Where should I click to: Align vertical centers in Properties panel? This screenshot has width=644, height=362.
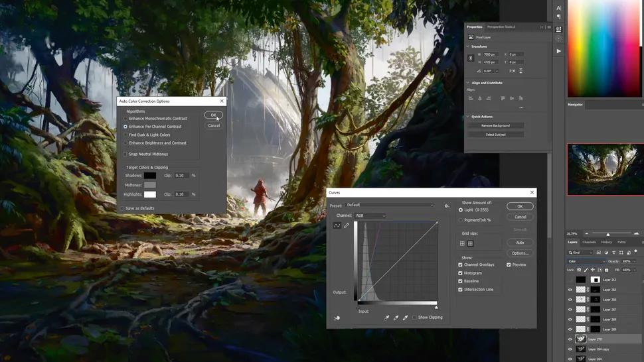(x=512, y=98)
